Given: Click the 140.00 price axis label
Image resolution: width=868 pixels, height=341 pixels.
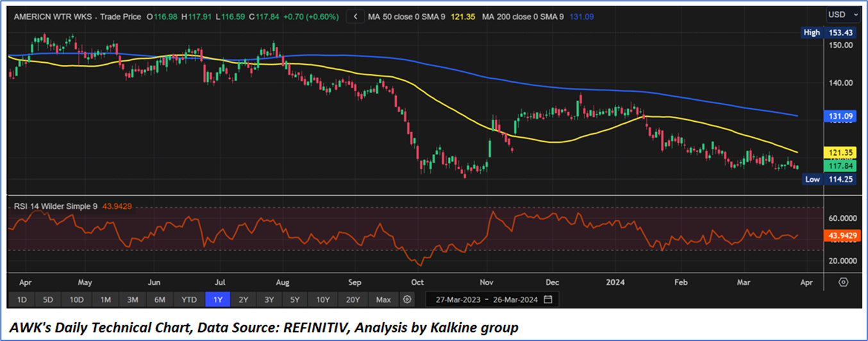Looking at the screenshot, I should (840, 83).
